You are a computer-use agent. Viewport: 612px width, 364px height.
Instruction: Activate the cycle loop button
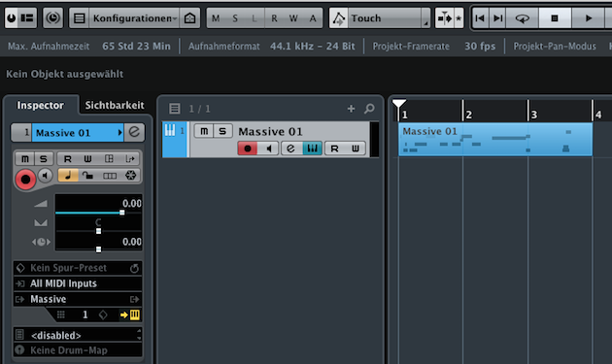click(x=523, y=17)
